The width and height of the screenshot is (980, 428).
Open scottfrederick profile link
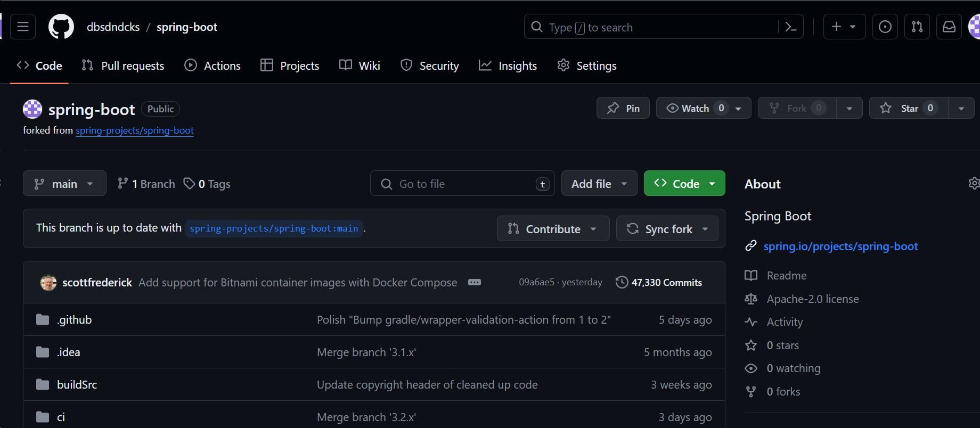point(97,282)
